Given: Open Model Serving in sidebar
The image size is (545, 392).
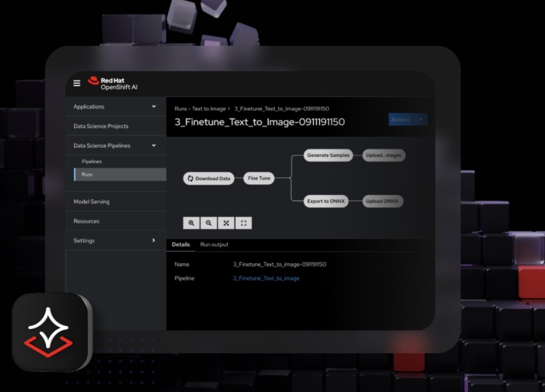Looking at the screenshot, I should 92,202.
